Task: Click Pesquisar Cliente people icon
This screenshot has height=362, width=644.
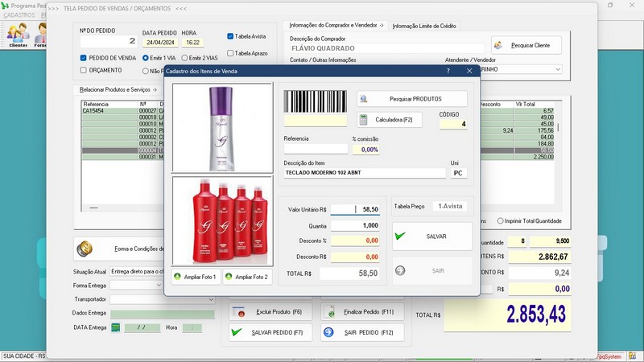Action: pyautogui.click(x=498, y=45)
